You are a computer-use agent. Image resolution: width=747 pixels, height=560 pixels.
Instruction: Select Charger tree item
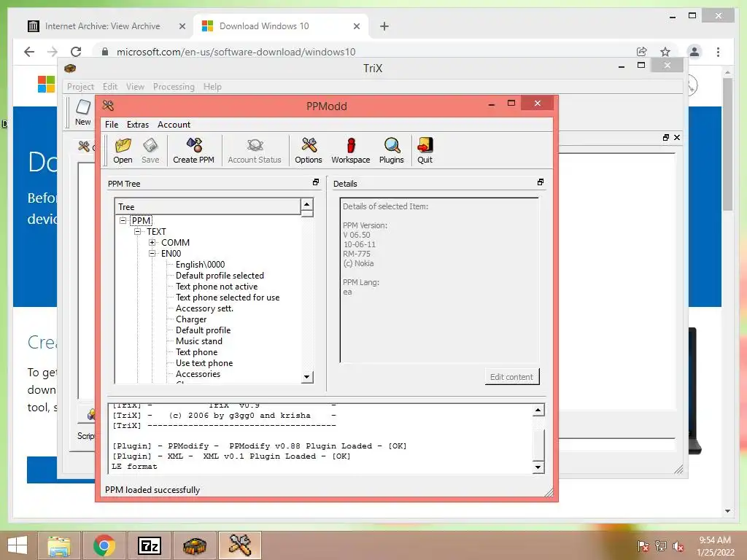click(191, 319)
